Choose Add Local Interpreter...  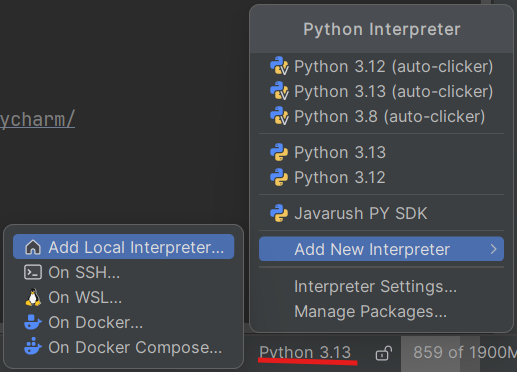[124, 247]
